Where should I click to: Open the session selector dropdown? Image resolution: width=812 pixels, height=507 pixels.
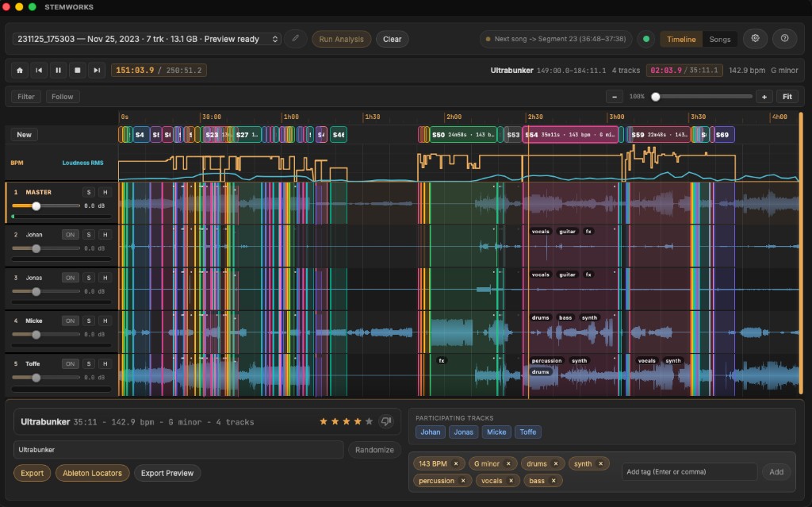147,39
